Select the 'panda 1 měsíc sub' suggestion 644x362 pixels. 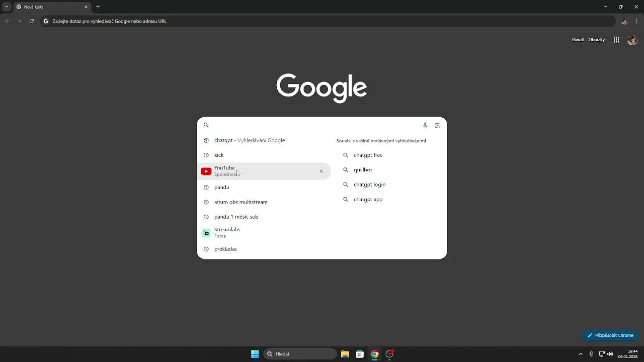coord(264,217)
